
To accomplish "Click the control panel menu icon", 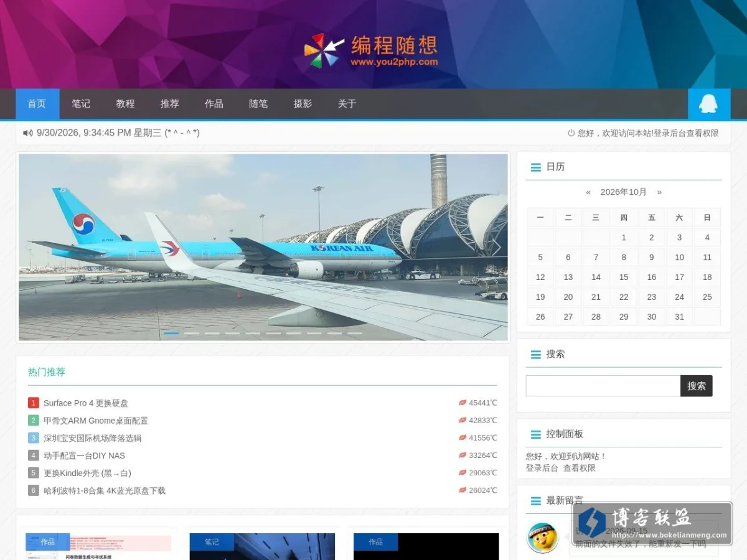I will [535, 434].
